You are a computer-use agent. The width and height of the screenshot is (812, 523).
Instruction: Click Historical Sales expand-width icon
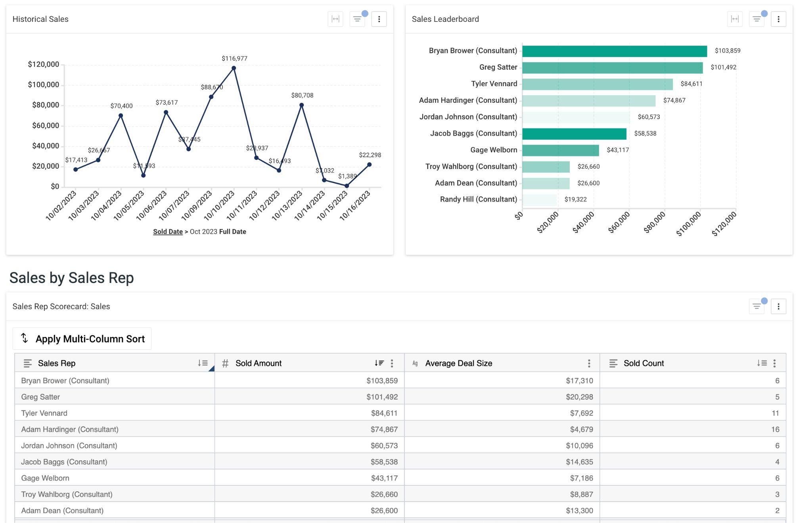coord(335,19)
